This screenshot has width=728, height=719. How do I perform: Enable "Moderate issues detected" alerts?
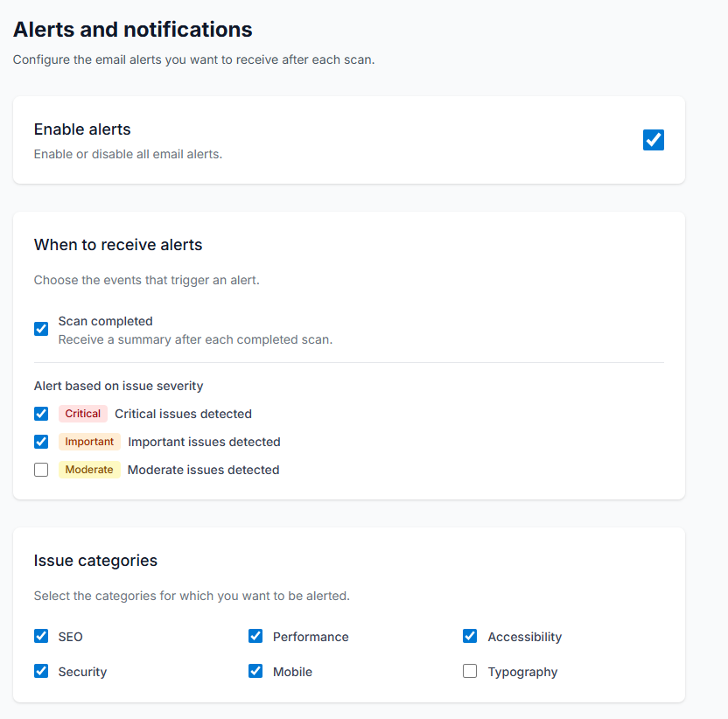click(x=40, y=470)
